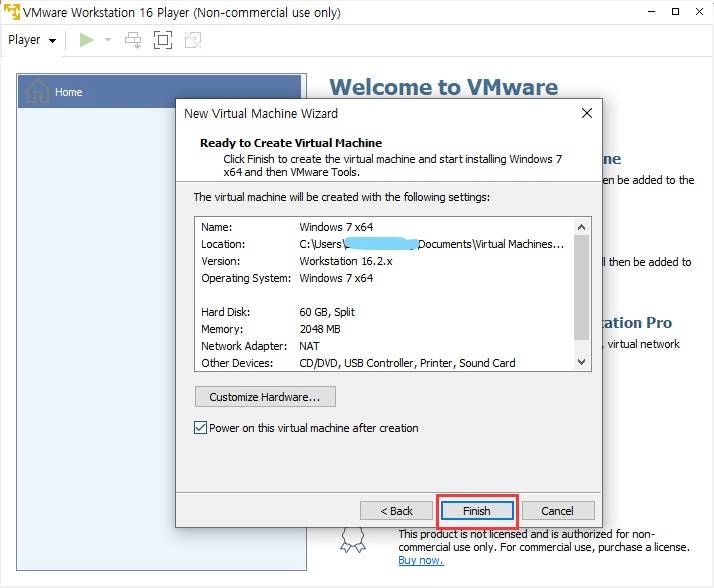714x588 pixels.
Task: Close the VMware Workstation Player window
Action: 699,12
